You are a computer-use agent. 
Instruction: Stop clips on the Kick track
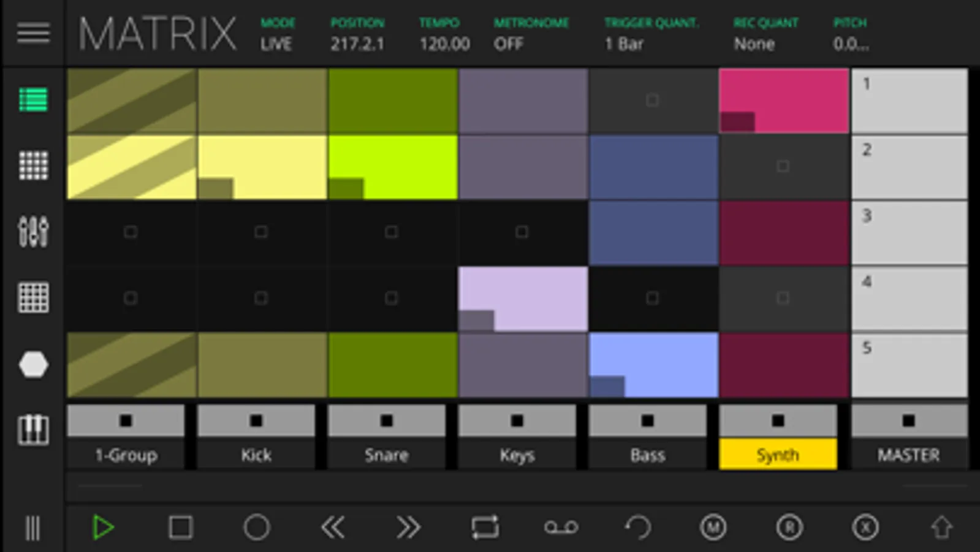pos(256,421)
